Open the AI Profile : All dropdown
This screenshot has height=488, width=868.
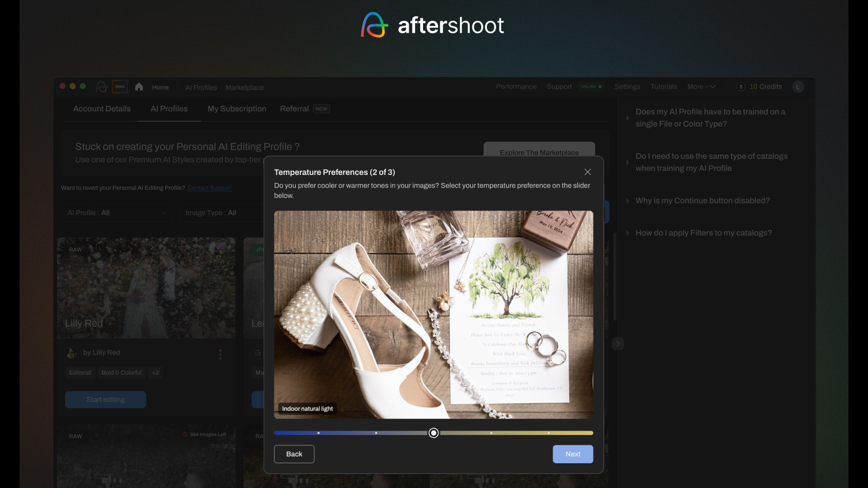[117, 213]
